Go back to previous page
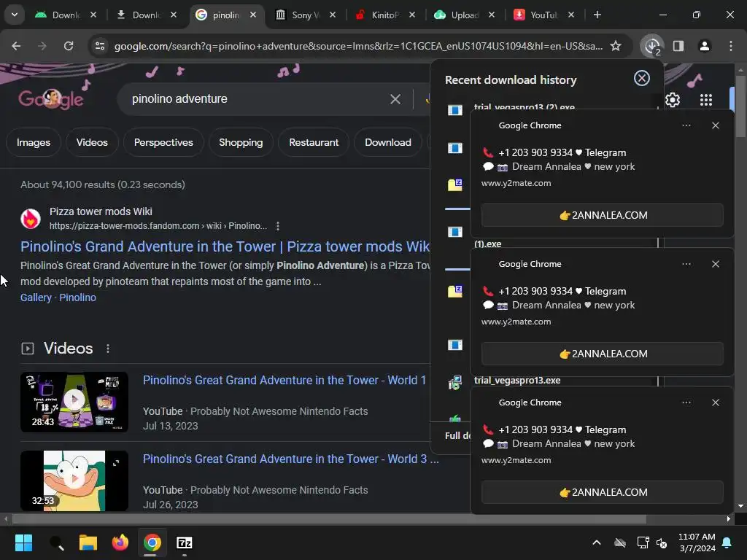This screenshot has width=747, height=560. tap(16, 46)
